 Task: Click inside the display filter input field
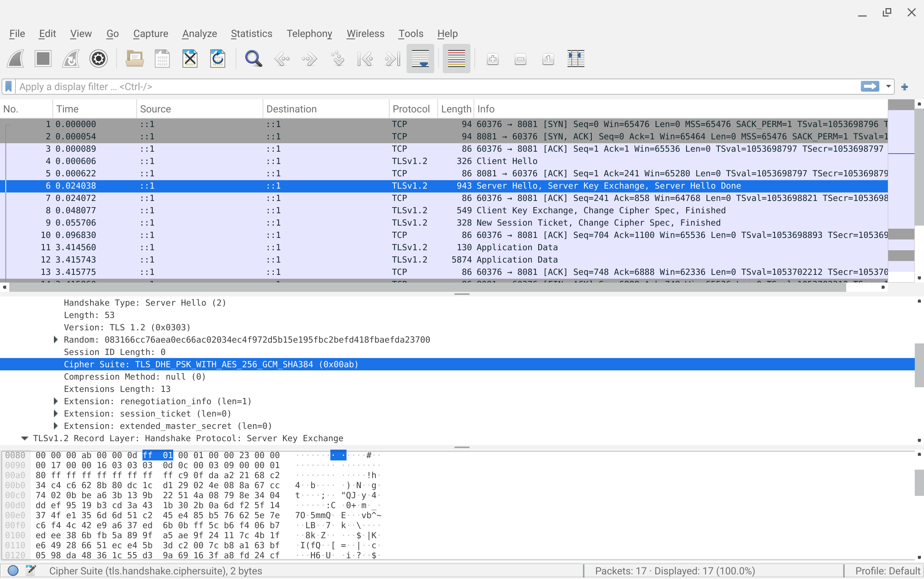point(423,87)
